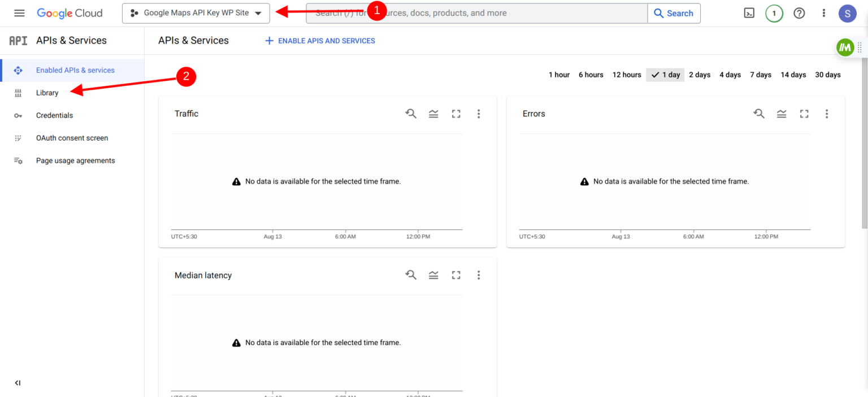Screen dimensions: 868x397
Task: Open the zoom reset tool on the Errors chart
Action: tap(759, 114)
